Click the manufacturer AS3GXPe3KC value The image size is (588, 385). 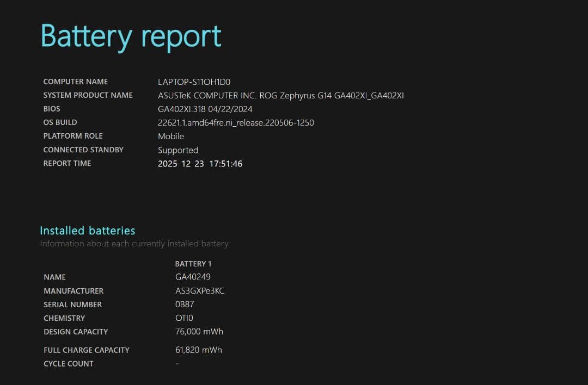click(200, 290)
